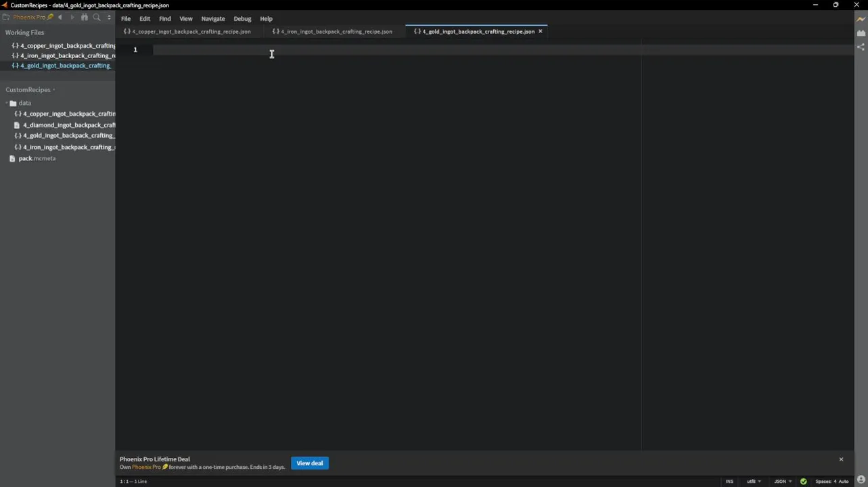This screenshot has height=487, width=868.
Task: Open the Help menu
Action: [x=267, y=19]
